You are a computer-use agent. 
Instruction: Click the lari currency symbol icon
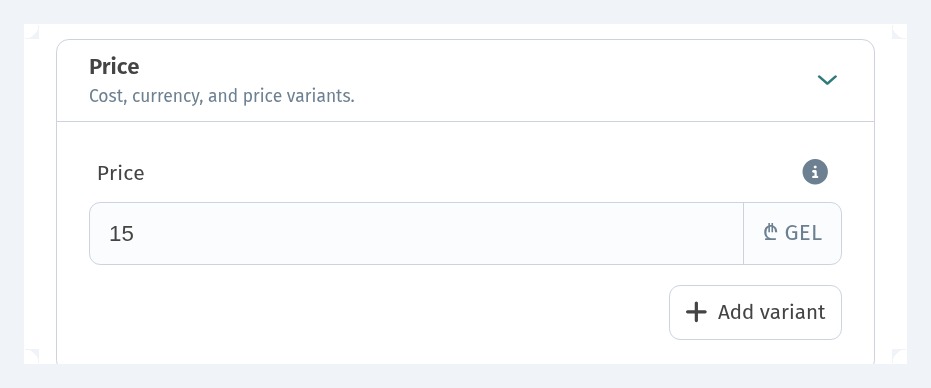pos(771,232)
